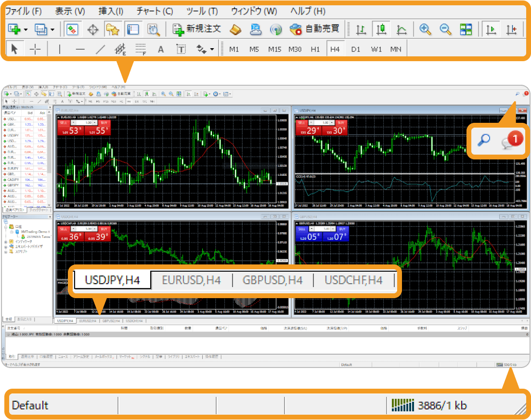Select Fibonacci Retracement tool in enlarged toolbar
This screenshot has width=531, height=420.
coord(141,50)
